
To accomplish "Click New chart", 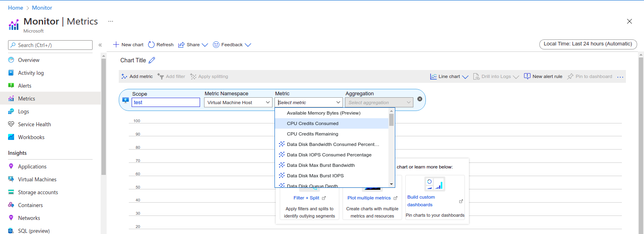I will pos(128,45).
